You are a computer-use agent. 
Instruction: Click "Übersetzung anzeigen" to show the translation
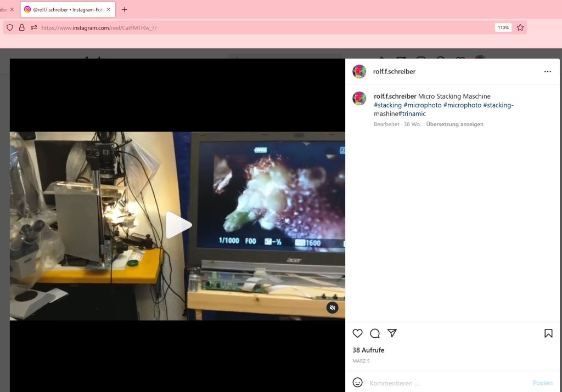click(454, 124)
